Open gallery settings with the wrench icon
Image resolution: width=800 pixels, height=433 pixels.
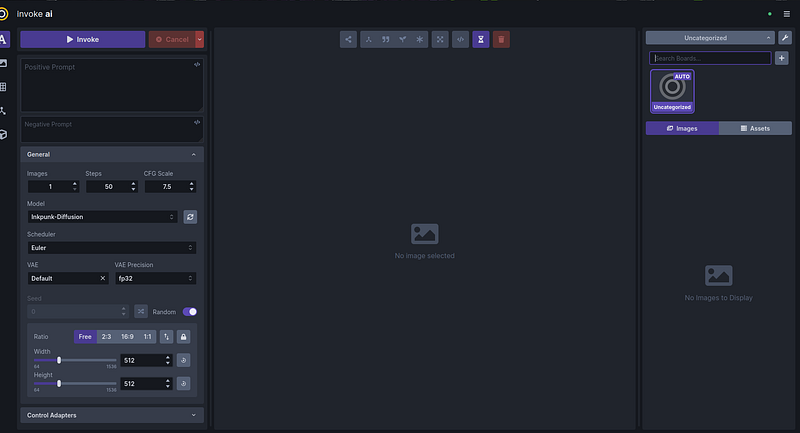pos(785,38)
